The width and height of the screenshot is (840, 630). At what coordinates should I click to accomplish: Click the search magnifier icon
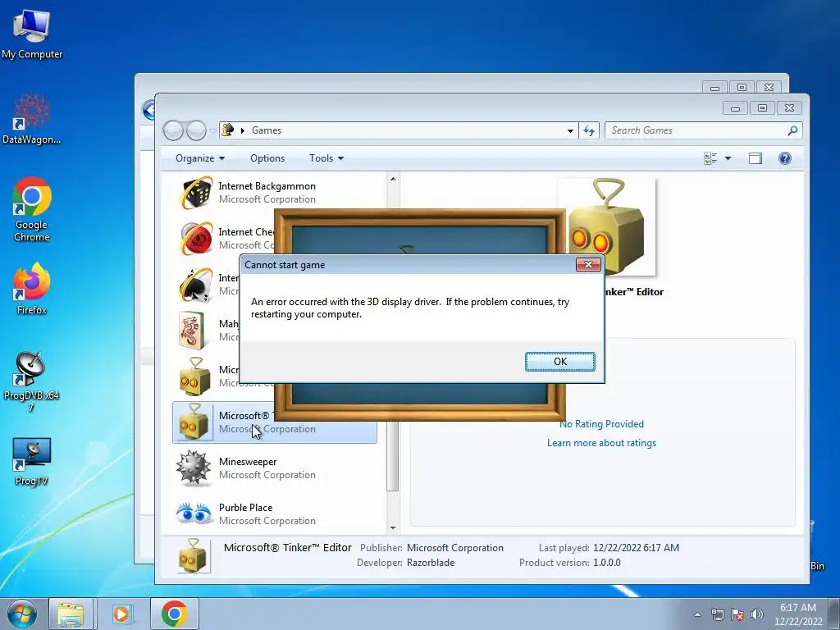point(793,130)
